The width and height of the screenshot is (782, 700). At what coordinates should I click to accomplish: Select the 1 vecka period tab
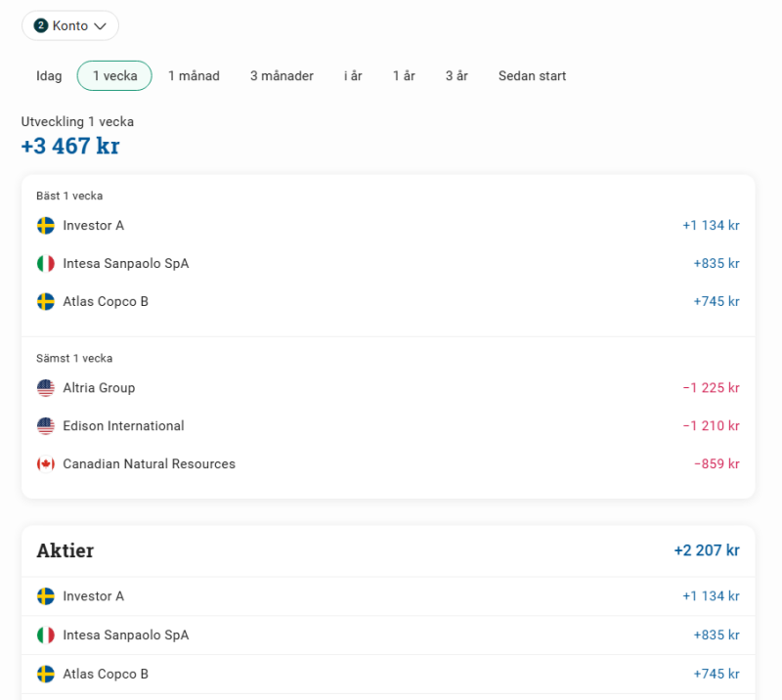114,76
